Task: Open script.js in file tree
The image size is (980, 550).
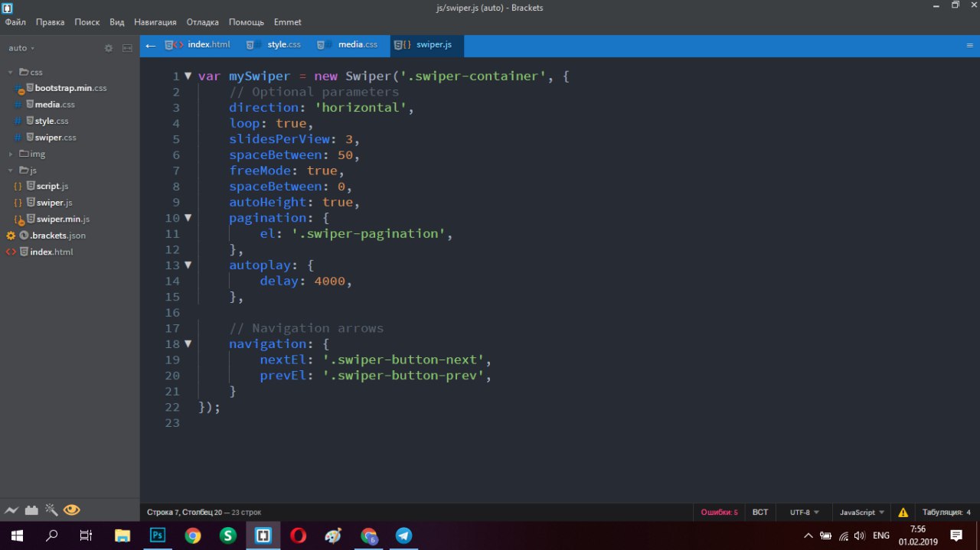Action: (x=52, y=187)
